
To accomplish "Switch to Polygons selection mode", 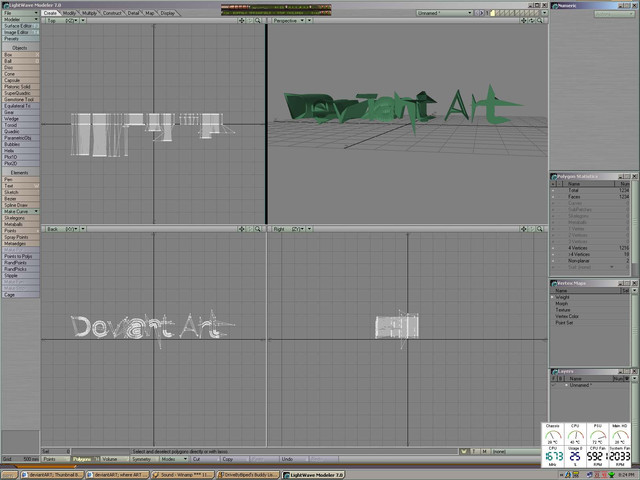I will (85, 459).
